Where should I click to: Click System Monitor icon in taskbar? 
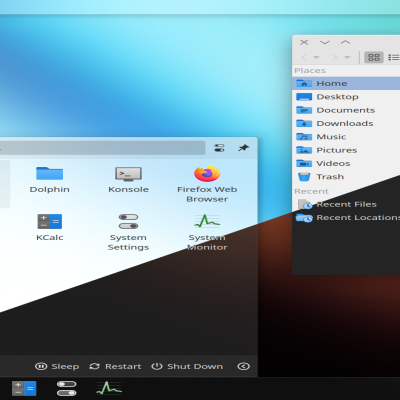(x=109, y=388)
